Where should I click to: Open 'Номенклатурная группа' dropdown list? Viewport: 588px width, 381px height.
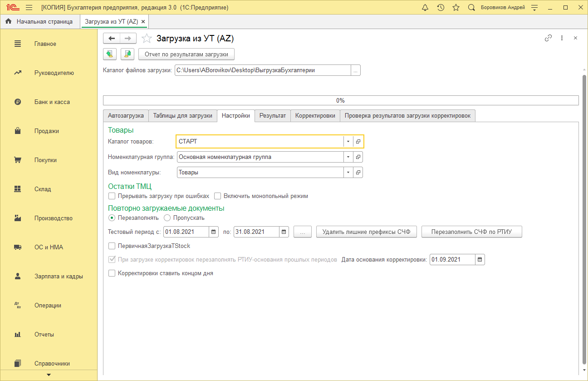(x=348, y=157)
